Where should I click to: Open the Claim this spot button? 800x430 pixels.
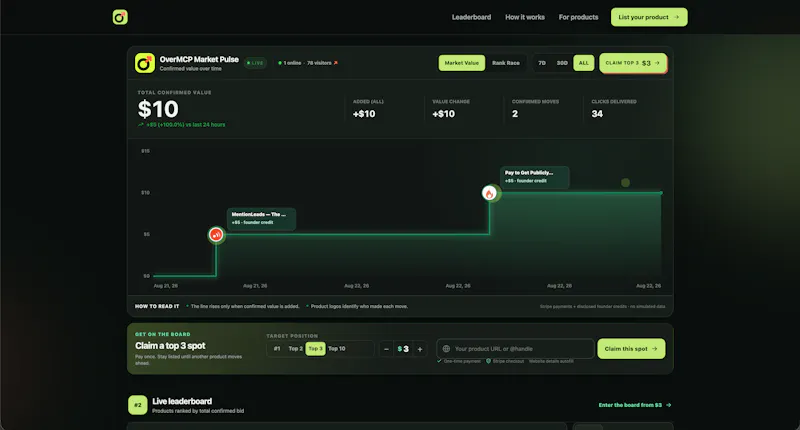click(x=631, y=349)
